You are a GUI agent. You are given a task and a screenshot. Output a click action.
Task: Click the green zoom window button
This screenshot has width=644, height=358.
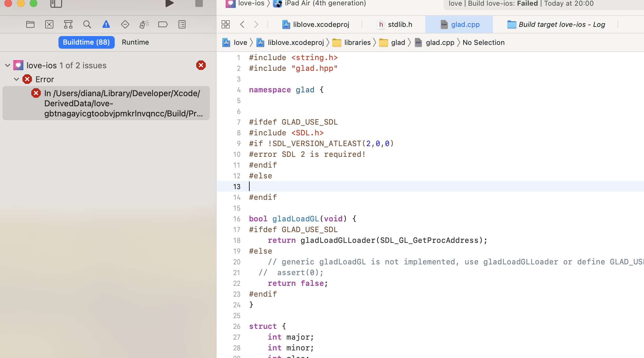[33, 3]
